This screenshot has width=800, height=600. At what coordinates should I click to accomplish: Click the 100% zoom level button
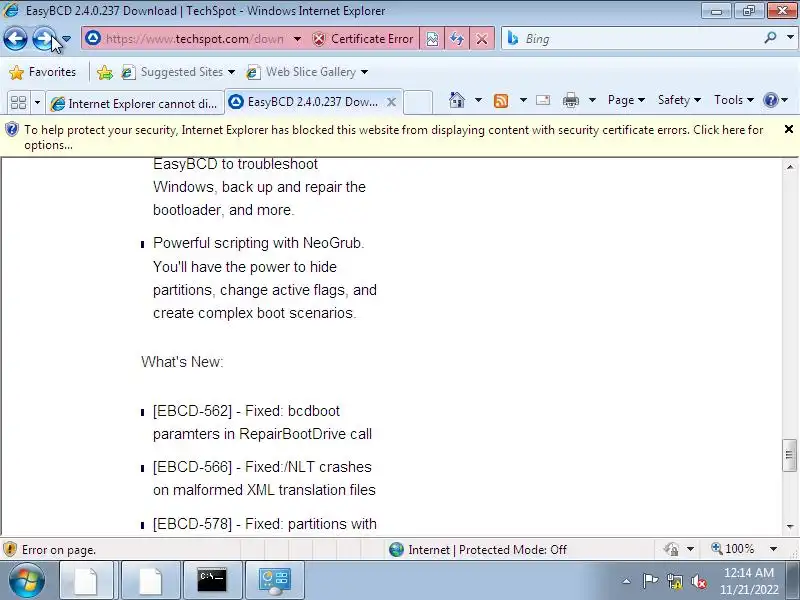click(733, 549)
